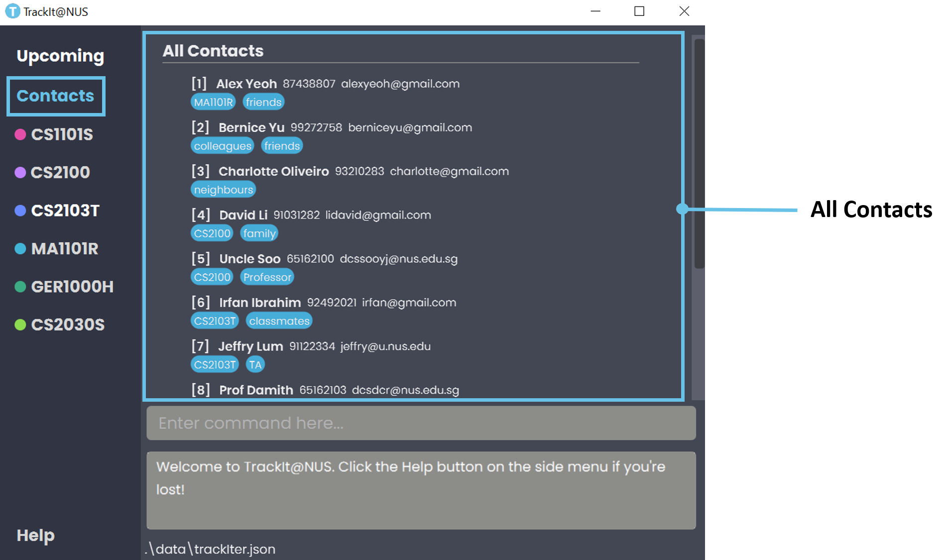The width and height of the screenshot is (948, 560).
Task: Click email dcssooyj@nus.edu.sg
Action: [x=399, y=259]
